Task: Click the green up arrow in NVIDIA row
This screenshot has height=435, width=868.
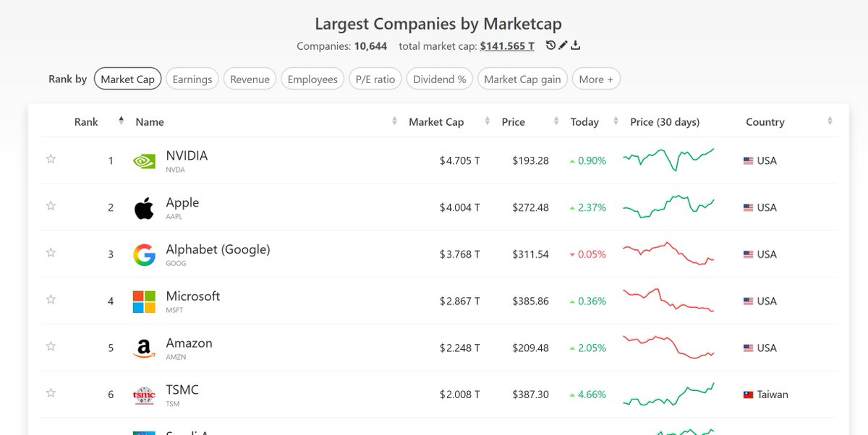Action: [x=572, y=161]
